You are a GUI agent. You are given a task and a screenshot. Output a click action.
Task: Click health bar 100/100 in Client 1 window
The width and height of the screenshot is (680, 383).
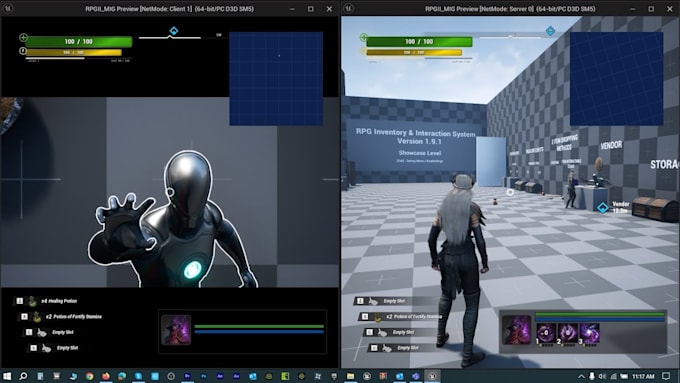[x=78, y=42]
